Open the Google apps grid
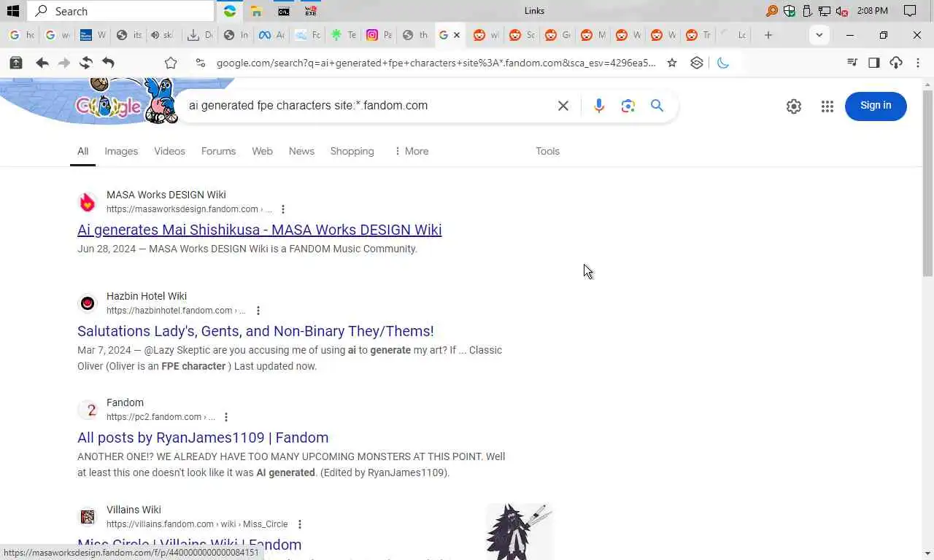Viewport: 934px width, 560px height. 827,106
